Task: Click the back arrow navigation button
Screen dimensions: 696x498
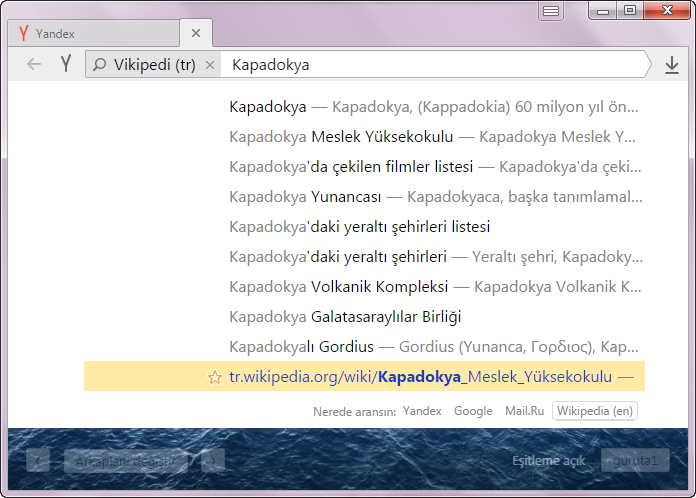Action: tap(34, 64)
